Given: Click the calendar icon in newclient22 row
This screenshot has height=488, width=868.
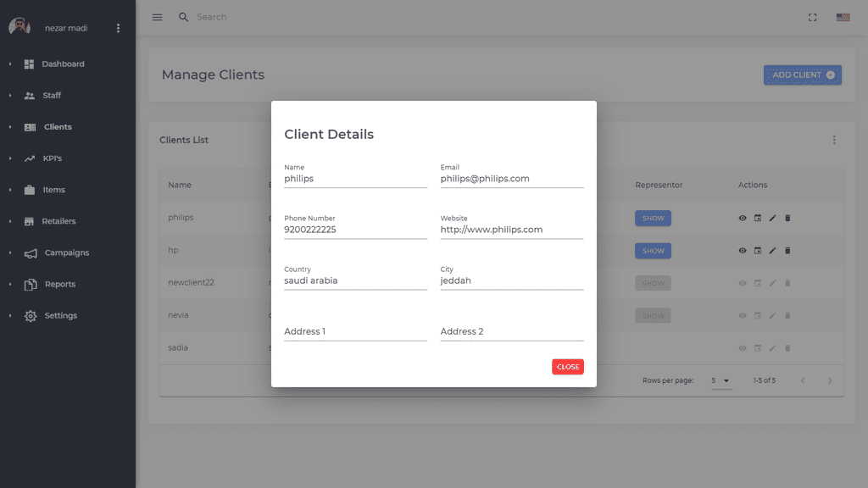Looking at the screenshot, I should click(757, 283).
